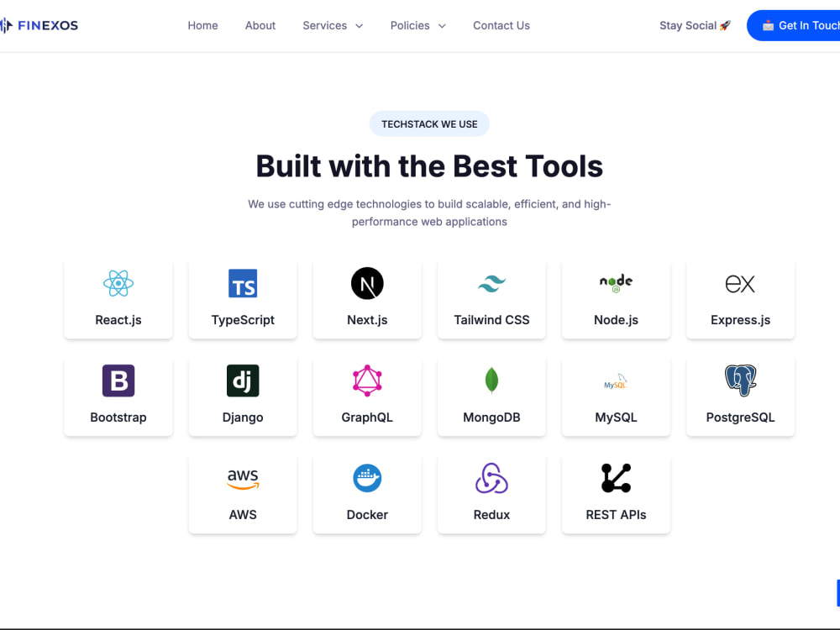The width and height of the screenshot is (840, 630).
Task: Click the rocket emoji beside Stay Social
Action: pyautogui.click(x=725, y=25)
